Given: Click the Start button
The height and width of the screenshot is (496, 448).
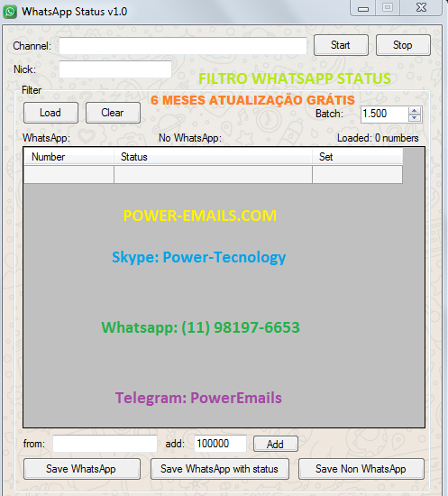Looking at the screenshot, I should point(341,45).
